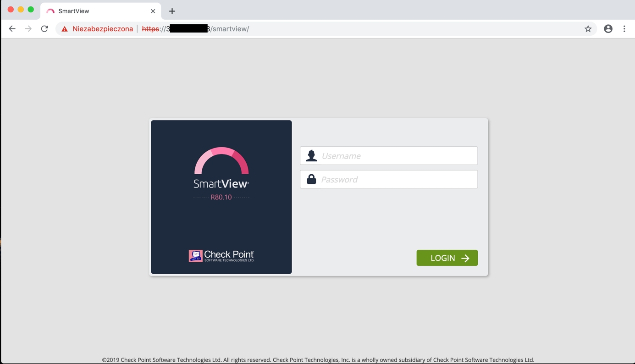Click the address bar showing the smartview URL

click(367, 29)
